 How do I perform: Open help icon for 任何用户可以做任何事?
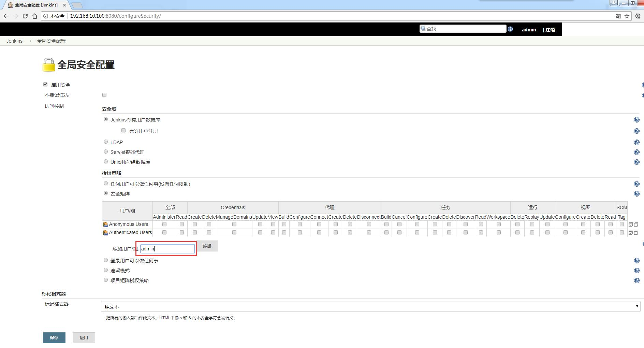pos(636,184)
